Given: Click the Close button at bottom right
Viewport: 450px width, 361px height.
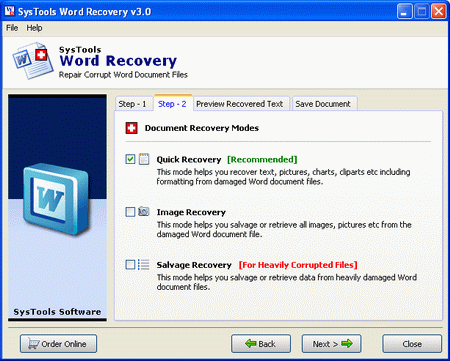Looking at the screenshot, I should [x=412, y=344].
